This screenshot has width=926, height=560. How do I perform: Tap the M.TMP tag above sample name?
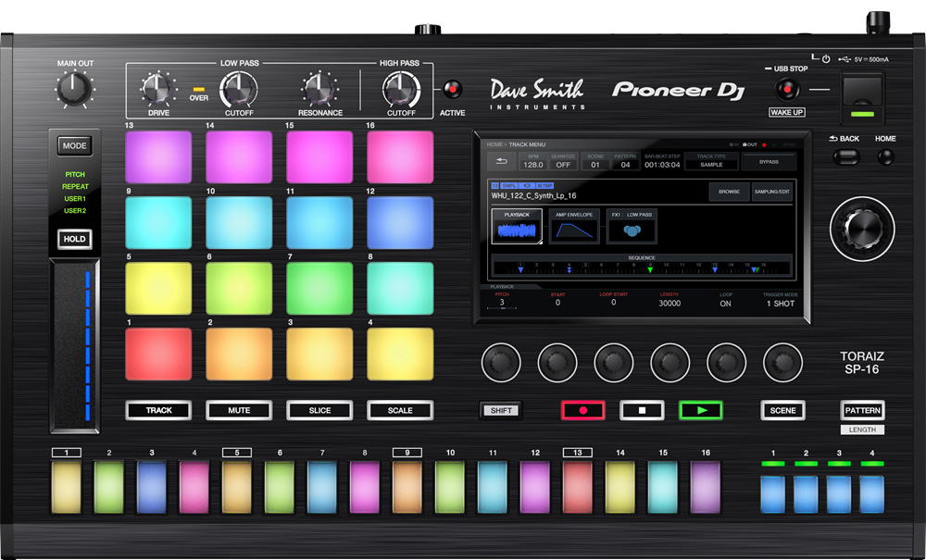(x=544, y=186)
